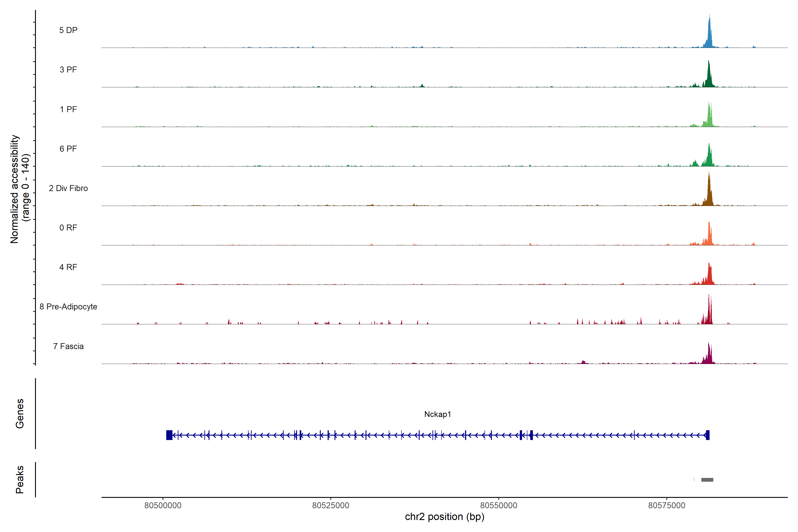Click the Peaks panel label

pos(20,479)
